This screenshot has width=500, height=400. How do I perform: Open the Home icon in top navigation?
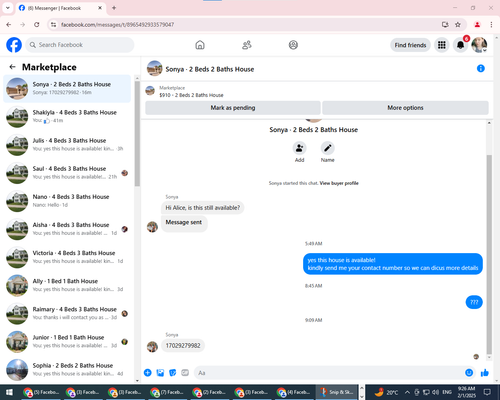coord(200,45)
